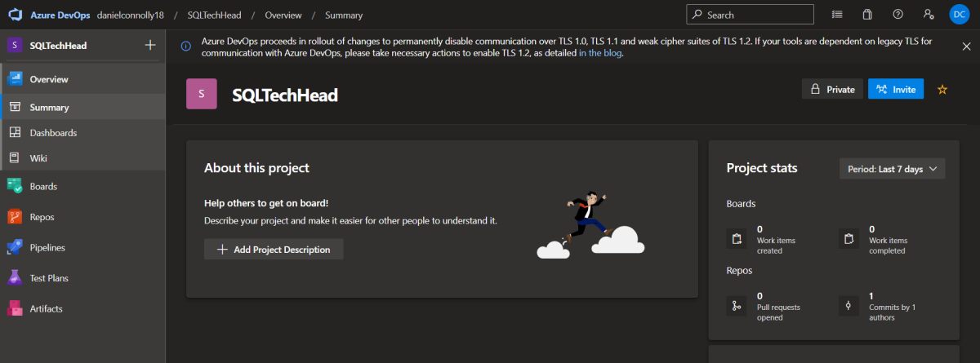Open the User settings icon
Screen dimensions: 980x363
(929, 15)
